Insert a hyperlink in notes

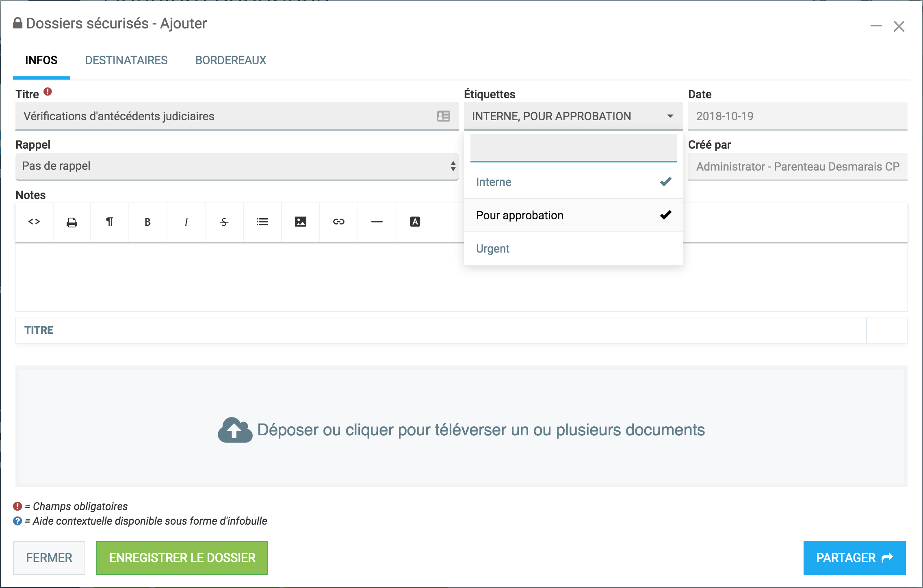339,222
